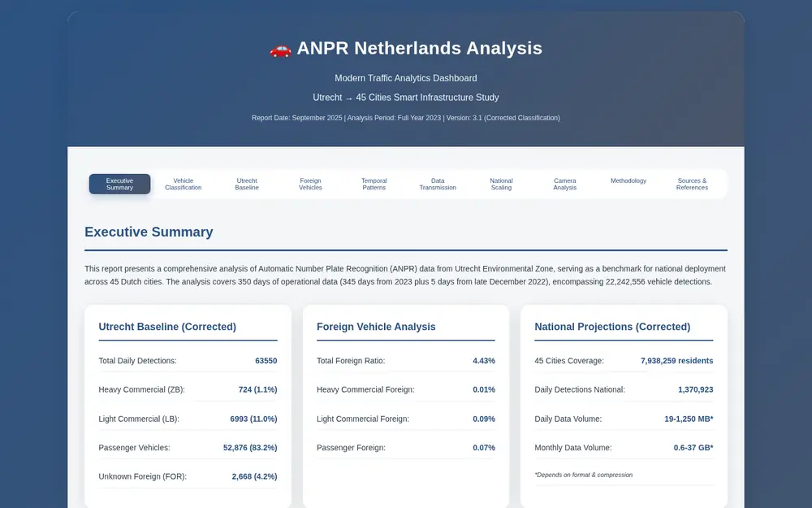
Task: Click the Heavy Commercial (ZB) label
Action: click(142, 389)
